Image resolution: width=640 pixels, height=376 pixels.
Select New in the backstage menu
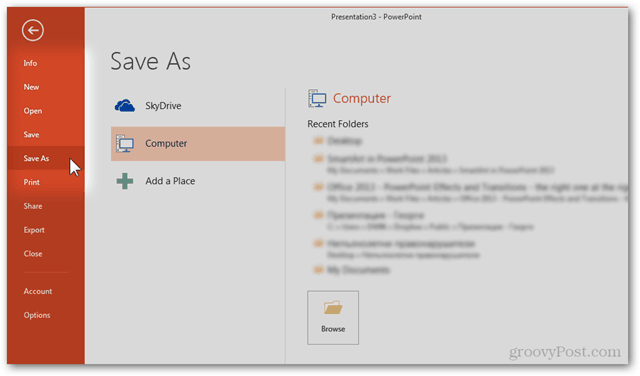(x=31, y=87)
